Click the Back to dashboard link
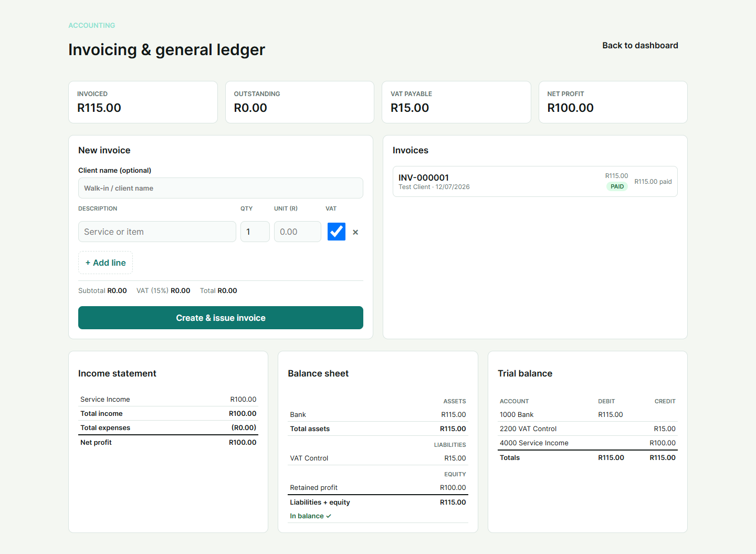The height and width of the screenshot is (554, 756). coord(640,45)
